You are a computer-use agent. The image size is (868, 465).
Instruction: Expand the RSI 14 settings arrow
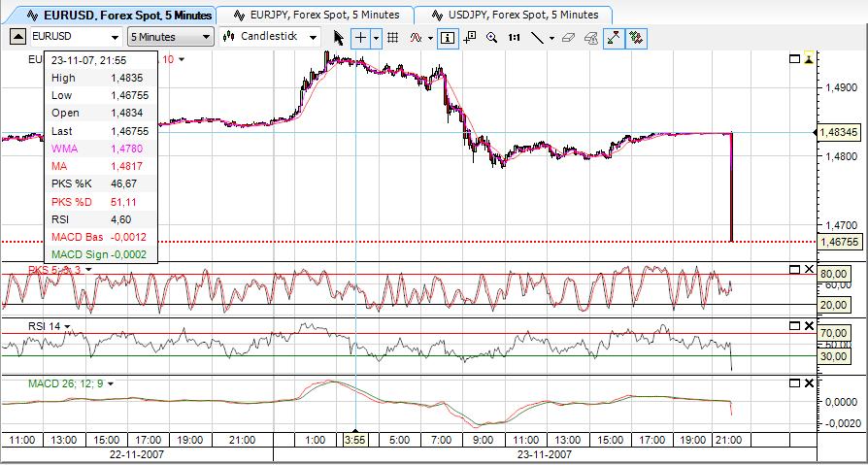[68, 326]
